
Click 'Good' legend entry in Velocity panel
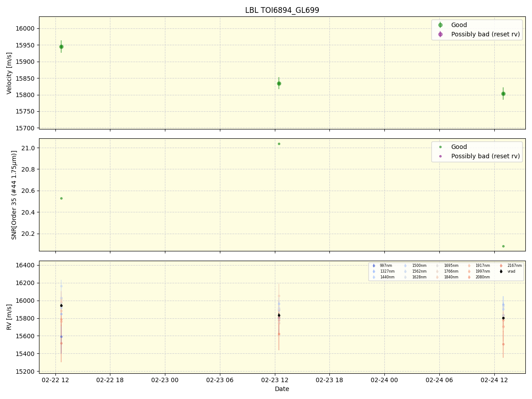459,25
